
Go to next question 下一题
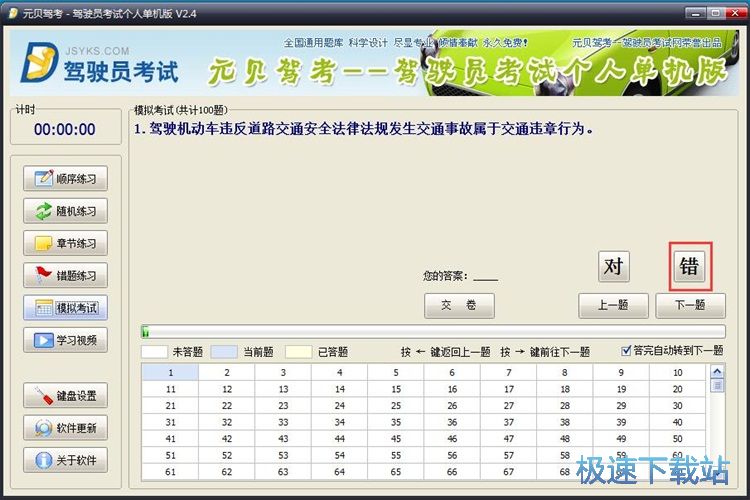[690, 306]
